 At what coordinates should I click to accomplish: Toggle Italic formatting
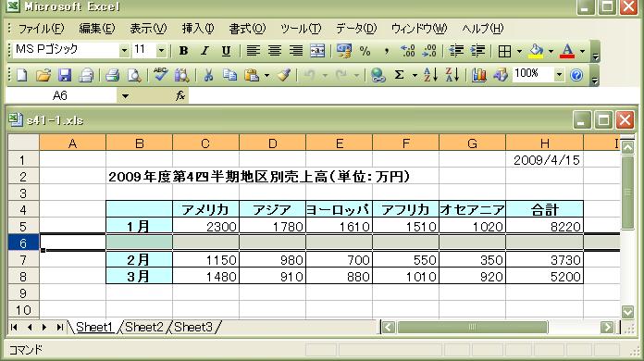(x=204, y=51)
